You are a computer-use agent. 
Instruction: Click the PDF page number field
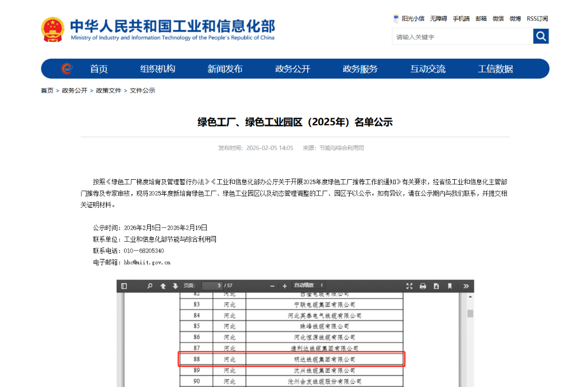pos(212,286)
